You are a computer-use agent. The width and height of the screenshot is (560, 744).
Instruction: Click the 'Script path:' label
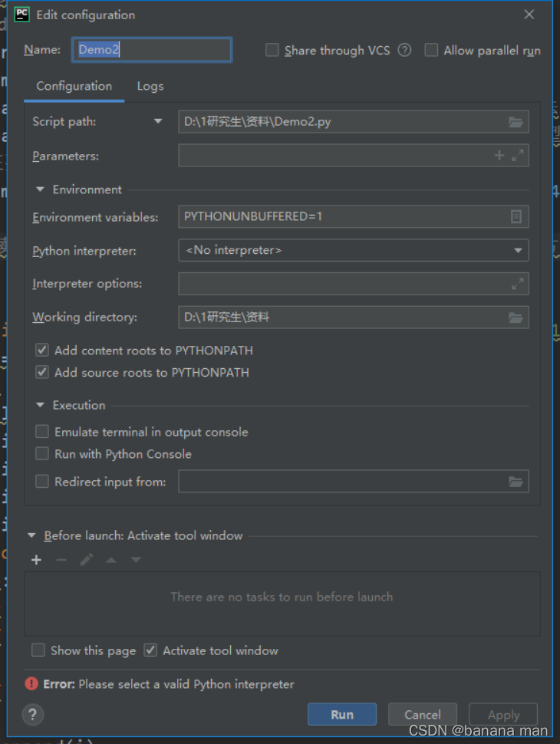pyautogui.click(x=64, y=121)
